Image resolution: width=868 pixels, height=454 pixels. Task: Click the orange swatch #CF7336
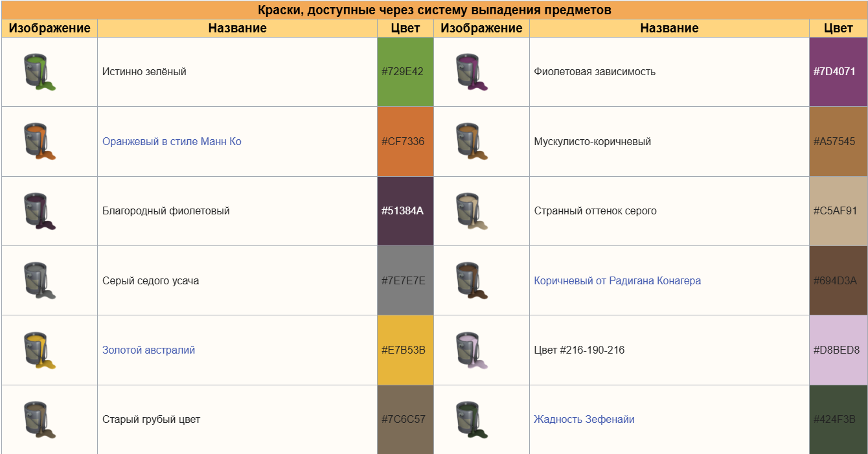(405, 141)
